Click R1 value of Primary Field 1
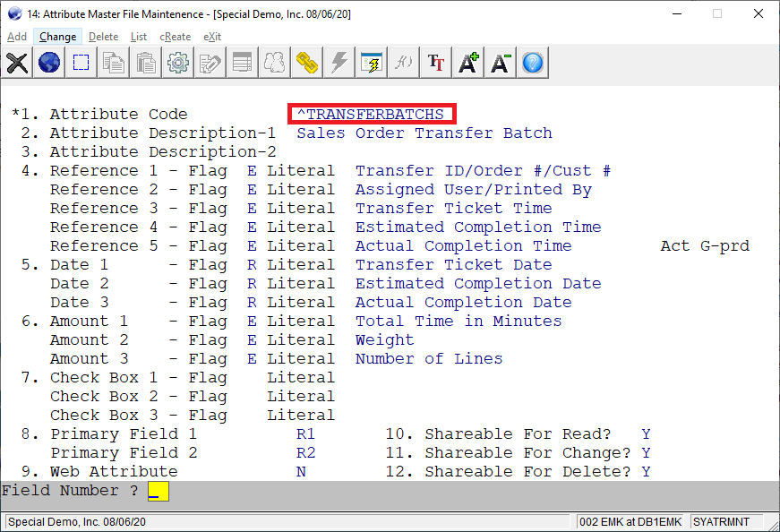 pos(306,434)
